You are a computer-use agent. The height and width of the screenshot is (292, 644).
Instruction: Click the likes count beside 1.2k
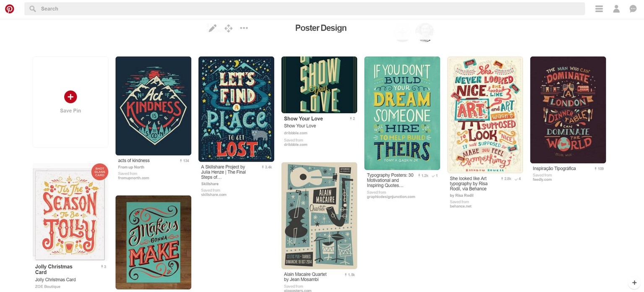coord(435,176)
